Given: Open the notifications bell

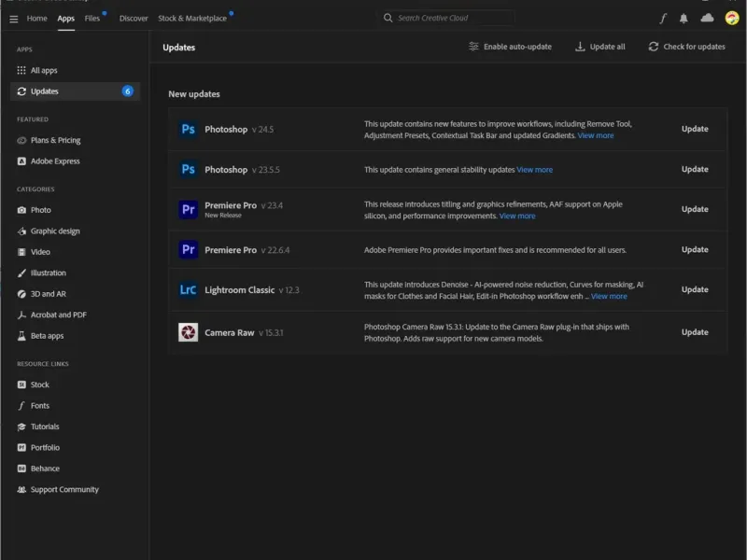Looking at the screenshot, I should point(684,19).
